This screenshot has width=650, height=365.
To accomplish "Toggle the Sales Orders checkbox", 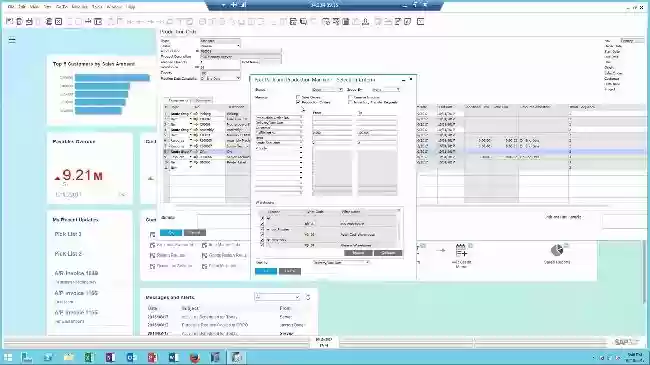I will click(x=298, y=97).
